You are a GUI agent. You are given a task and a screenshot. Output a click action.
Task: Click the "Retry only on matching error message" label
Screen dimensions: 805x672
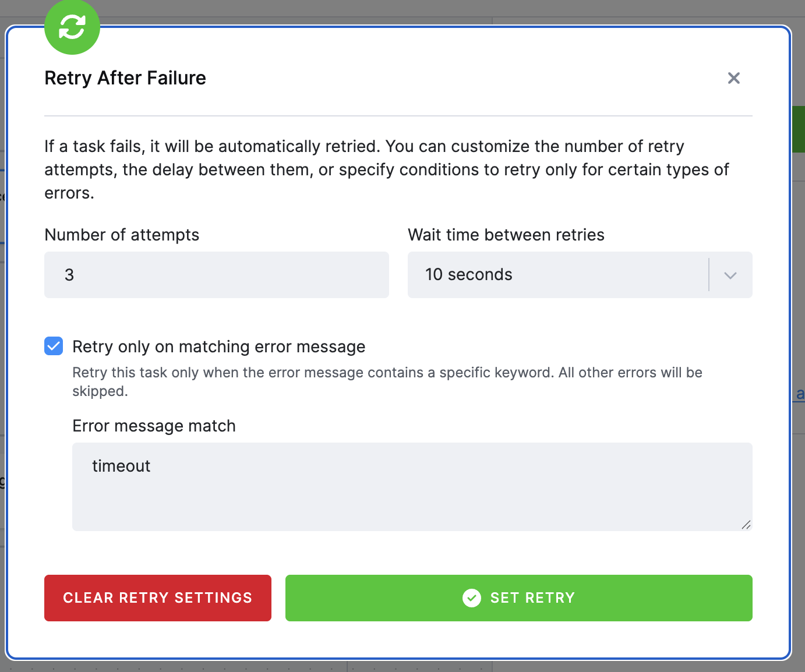219,346
